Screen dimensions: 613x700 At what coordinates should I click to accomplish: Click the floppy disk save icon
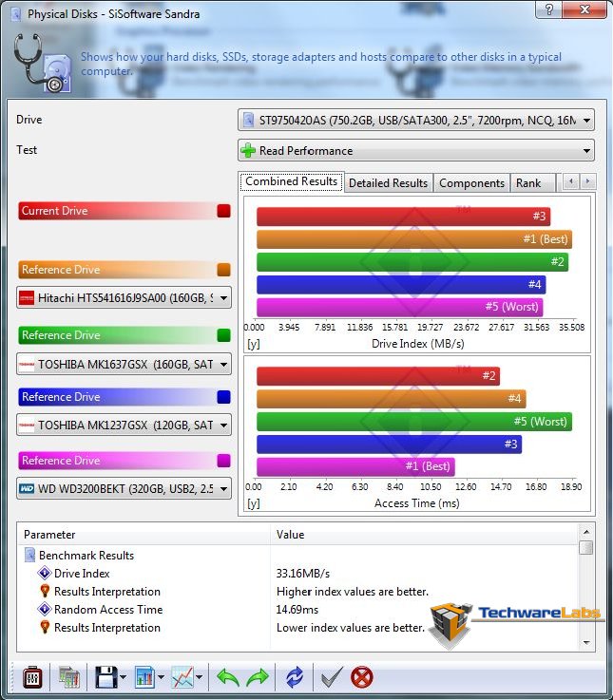pyautogui.click(x=105, y=677)
